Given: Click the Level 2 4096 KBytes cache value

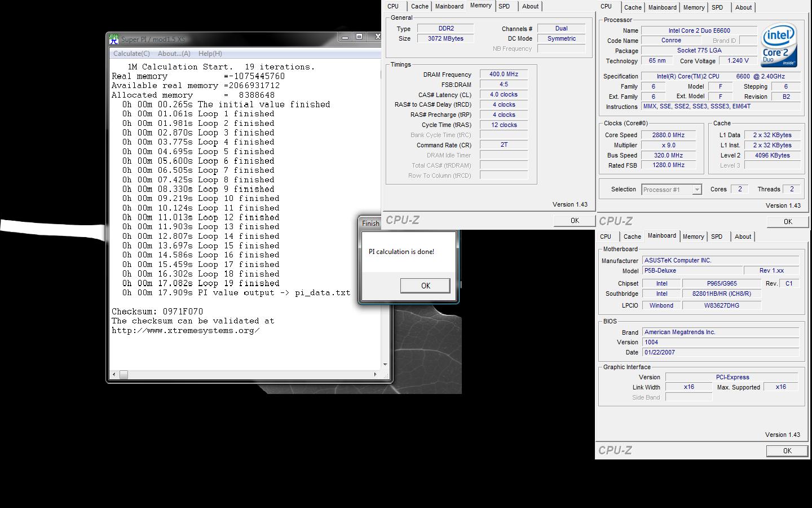Looking at the screenshot, I should tap(772, 155).
